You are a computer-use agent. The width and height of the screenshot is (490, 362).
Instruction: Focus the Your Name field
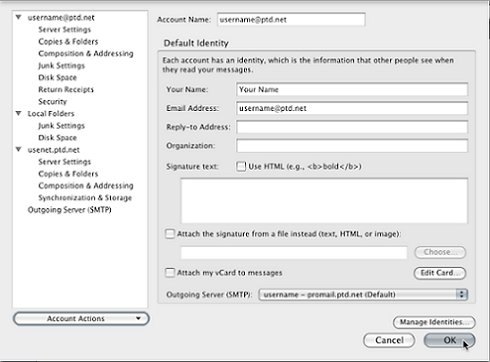tap(352, 89)
